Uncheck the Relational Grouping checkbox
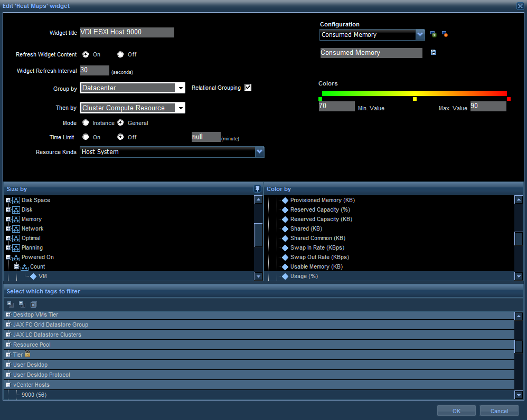527x420 pixels. coord(248,88)
